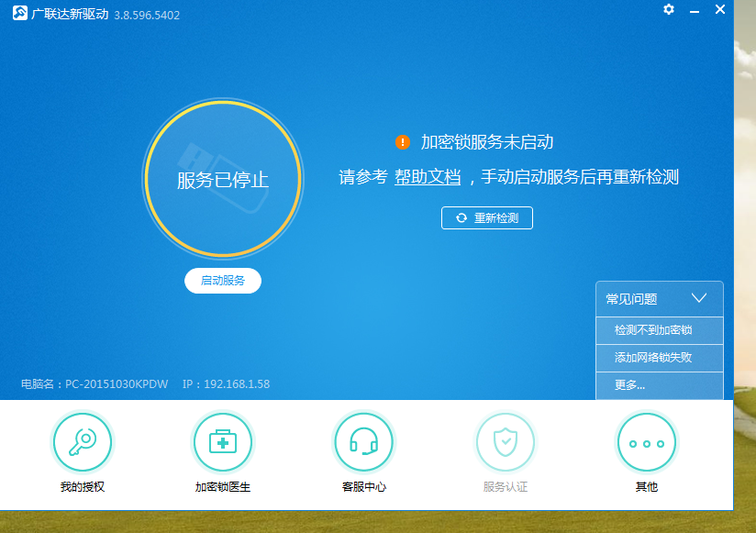Open 更多... FAQ entry

tap(659, 385)
